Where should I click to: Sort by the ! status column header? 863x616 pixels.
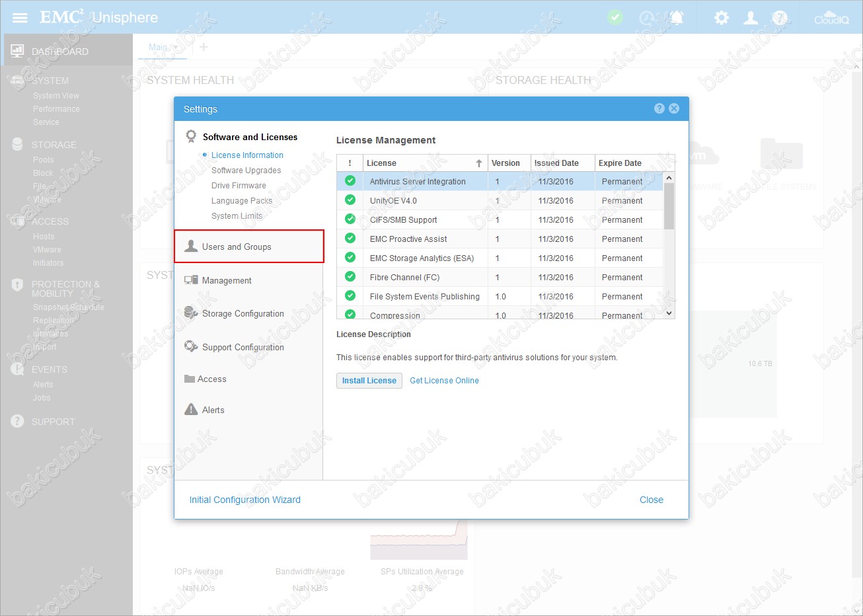point(350,163)
